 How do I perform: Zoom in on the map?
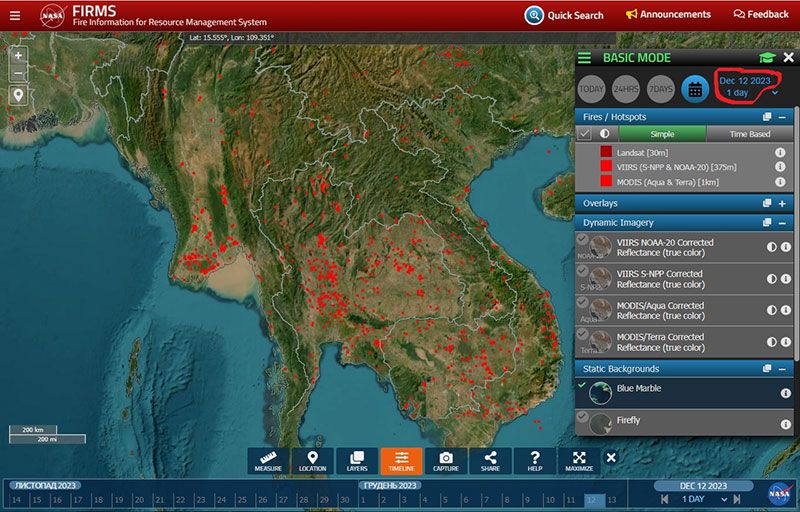point(18,55)
